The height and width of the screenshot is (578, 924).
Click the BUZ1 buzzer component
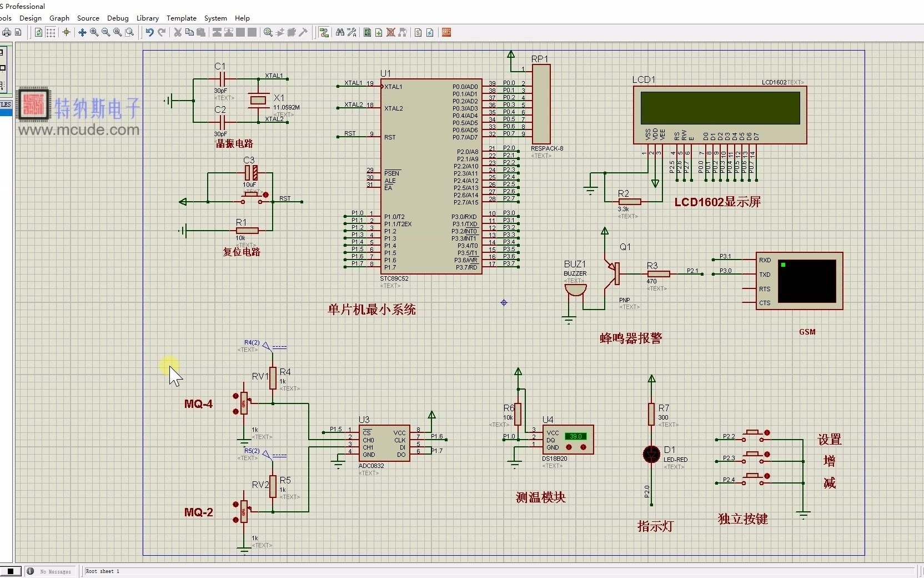(576, 291)
